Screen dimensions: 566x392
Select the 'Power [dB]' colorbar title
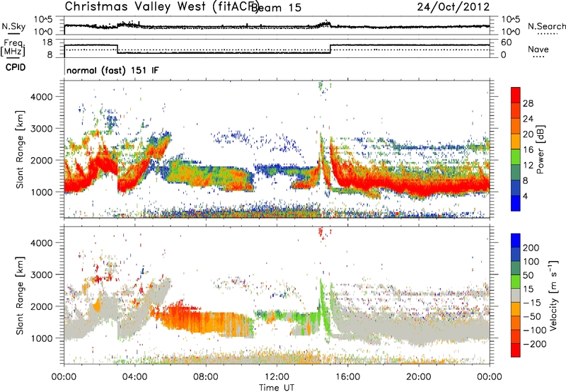point(541,149)
